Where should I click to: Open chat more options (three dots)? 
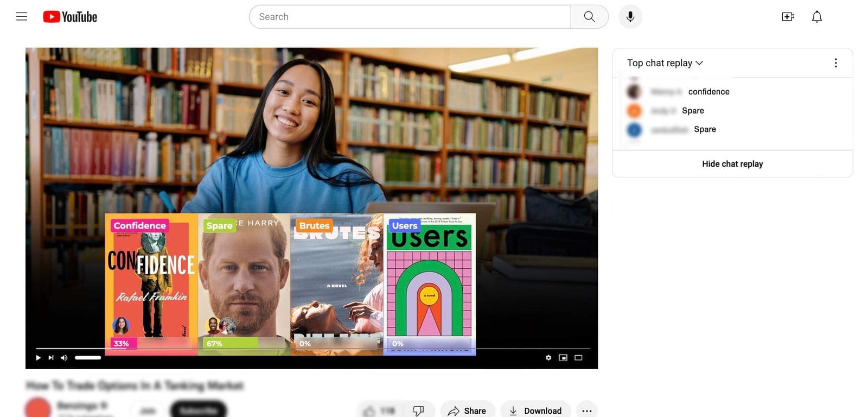click(x=835, y=63)
